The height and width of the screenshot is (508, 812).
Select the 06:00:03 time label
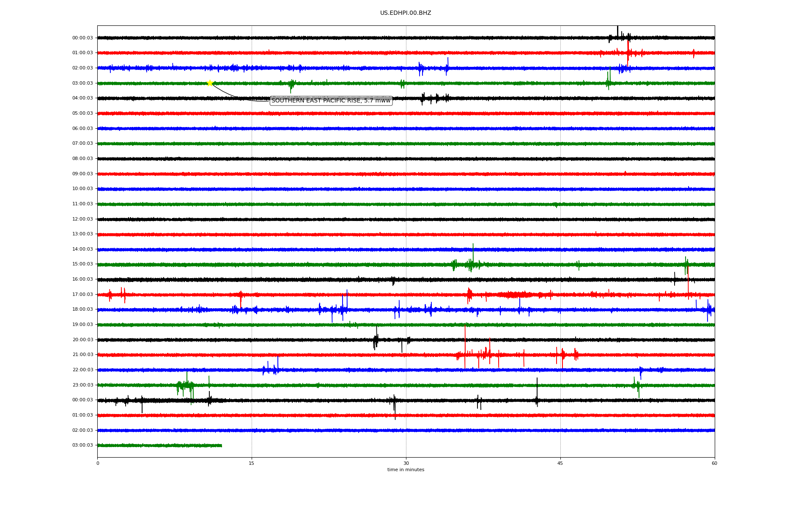(82, 128)
